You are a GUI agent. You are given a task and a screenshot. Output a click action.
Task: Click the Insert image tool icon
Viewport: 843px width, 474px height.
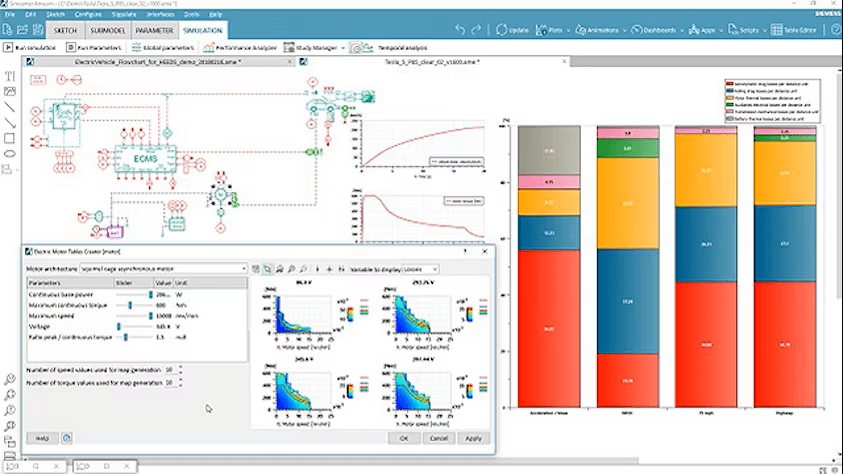point(9,91)
